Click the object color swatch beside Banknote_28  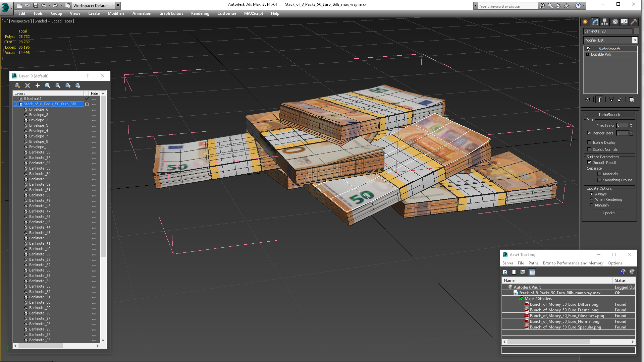coord(636,31)
